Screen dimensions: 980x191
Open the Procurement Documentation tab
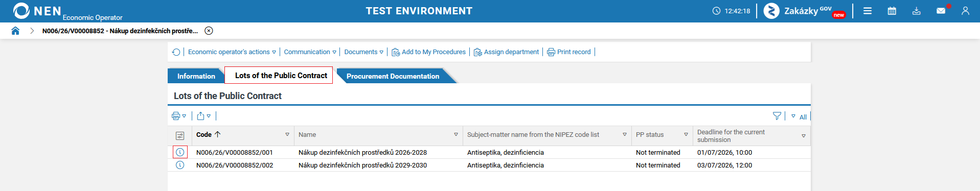click(393, 76)
